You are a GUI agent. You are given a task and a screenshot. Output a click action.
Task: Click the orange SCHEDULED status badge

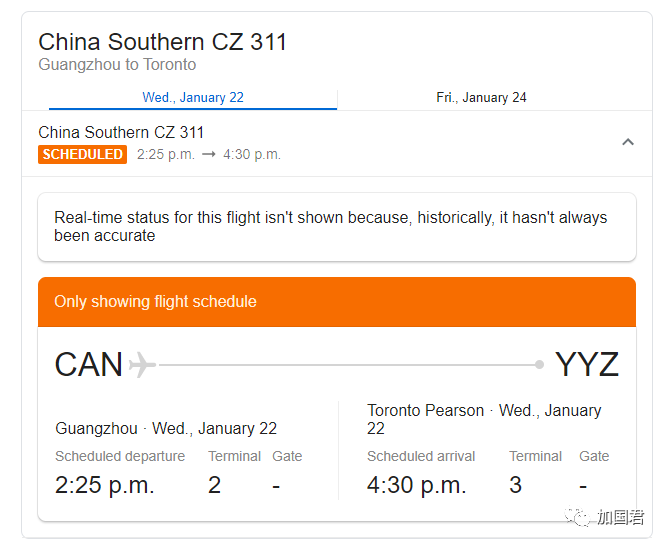82,154
